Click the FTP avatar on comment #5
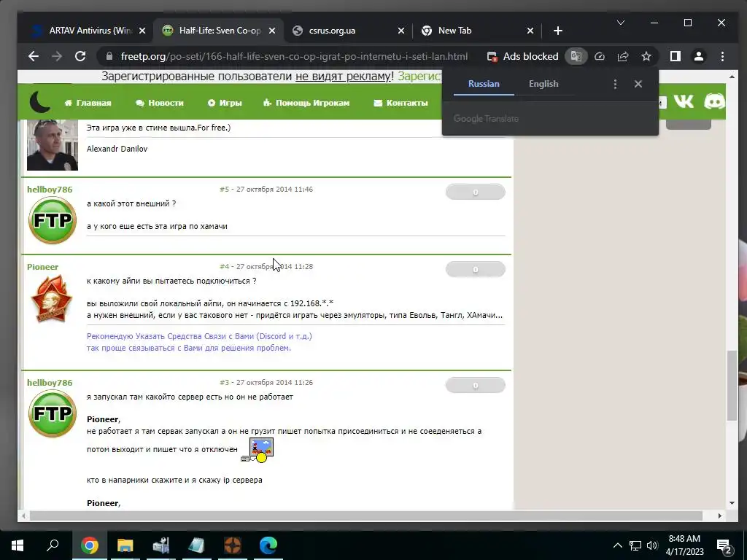This screenshot has height=560, width=747. point(53,220)
